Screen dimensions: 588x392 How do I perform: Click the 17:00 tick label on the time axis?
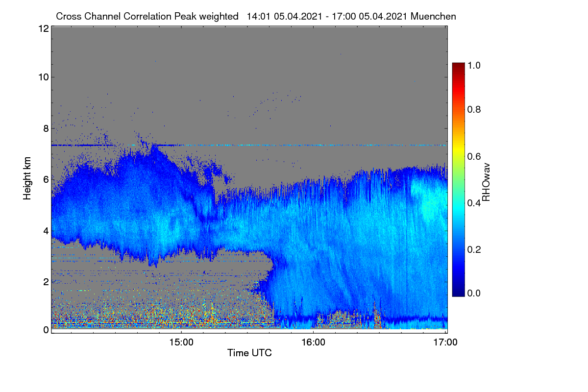(445, 343)
